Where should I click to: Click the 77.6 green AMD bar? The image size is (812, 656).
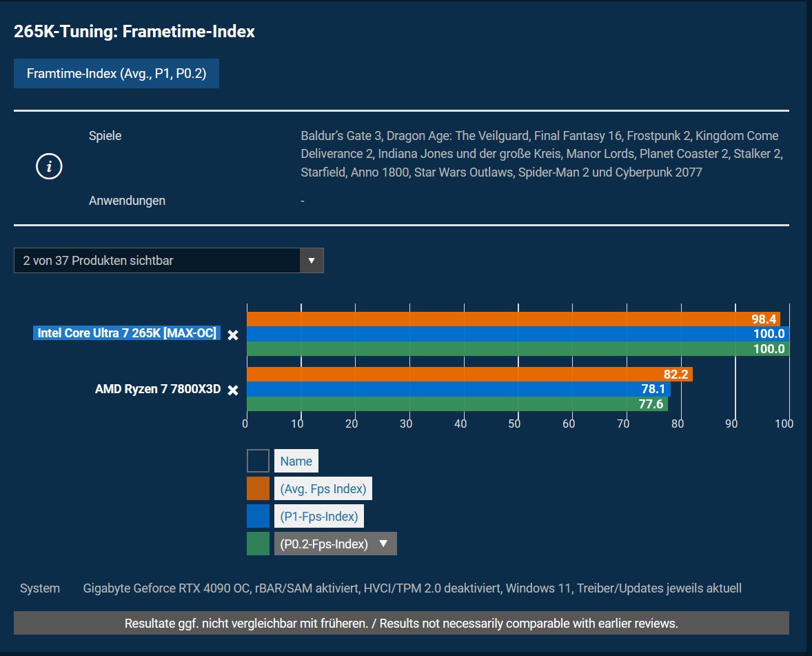coord(457,404)
